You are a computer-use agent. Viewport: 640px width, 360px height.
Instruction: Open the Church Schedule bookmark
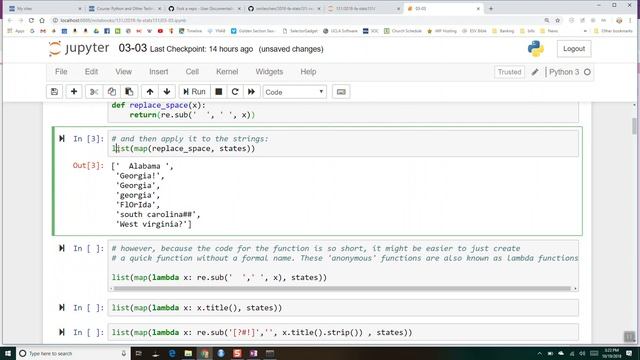coord(402,31)
